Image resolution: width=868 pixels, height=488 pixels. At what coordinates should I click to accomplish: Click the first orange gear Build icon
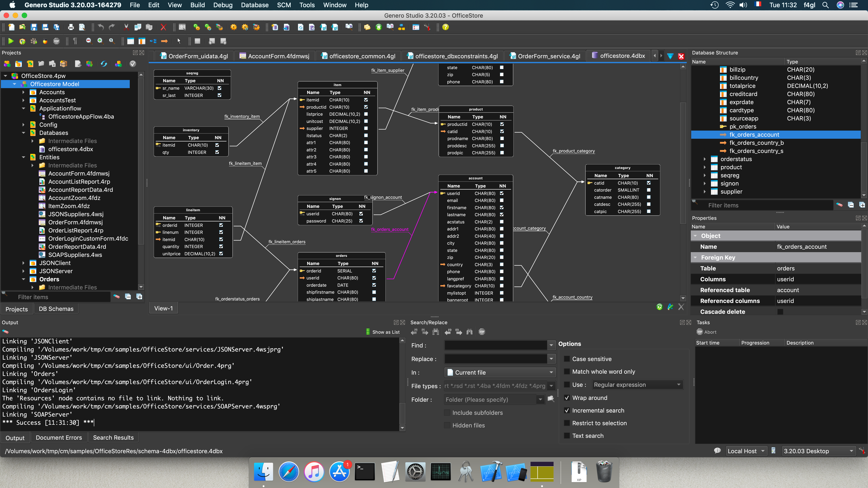pos(234,27)
